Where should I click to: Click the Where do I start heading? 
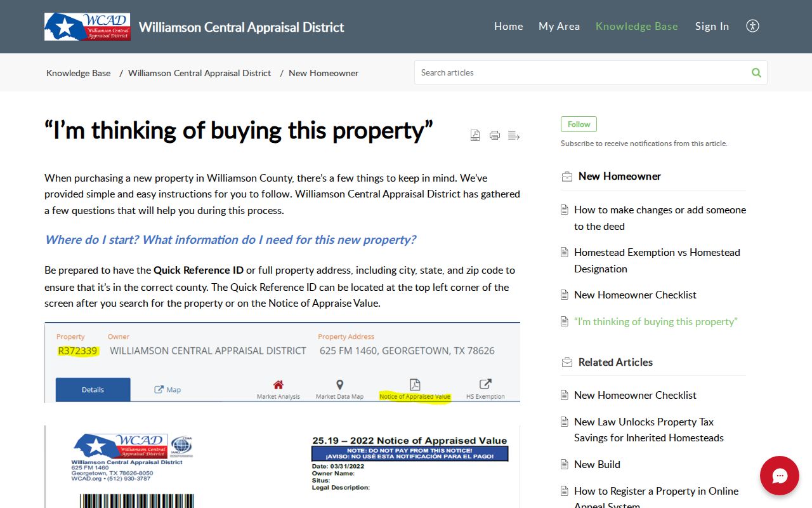pos(230,240)
